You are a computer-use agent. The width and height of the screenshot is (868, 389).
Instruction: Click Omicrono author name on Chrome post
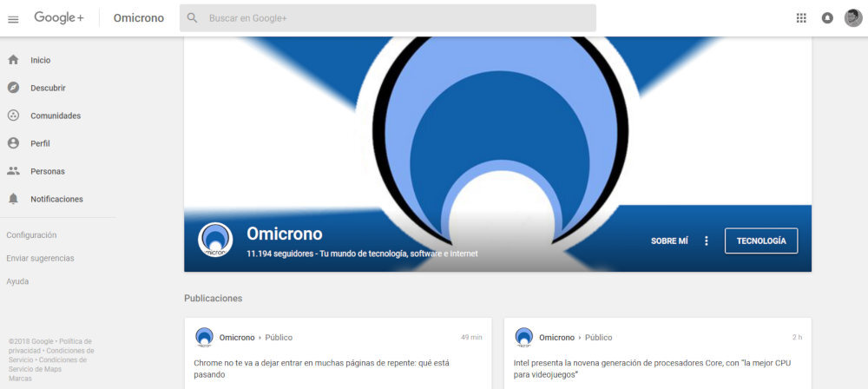click(x=237, y=338)
